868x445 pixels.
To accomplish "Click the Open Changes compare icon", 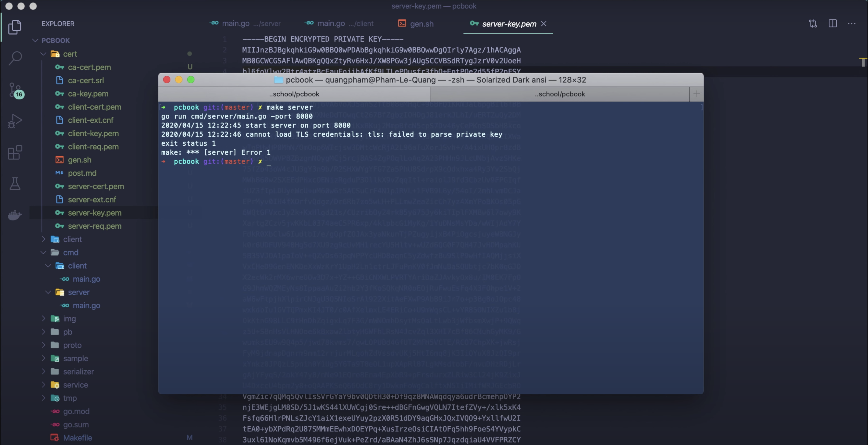I will coord(812,24).
